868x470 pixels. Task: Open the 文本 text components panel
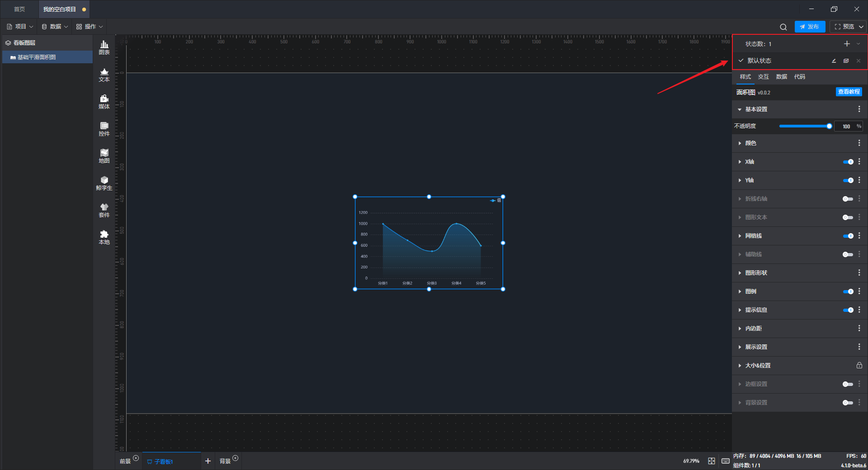pyautogui.click(x=104, y=75)
